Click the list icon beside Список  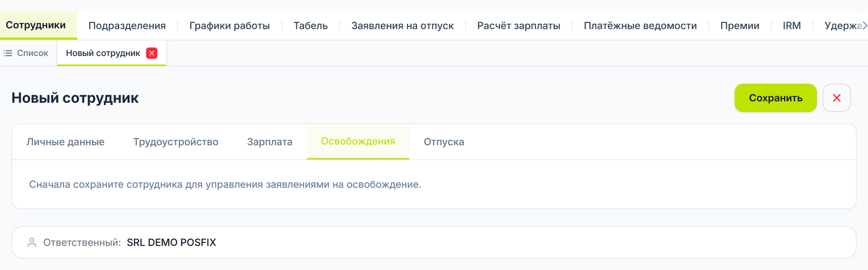[8, 53]
